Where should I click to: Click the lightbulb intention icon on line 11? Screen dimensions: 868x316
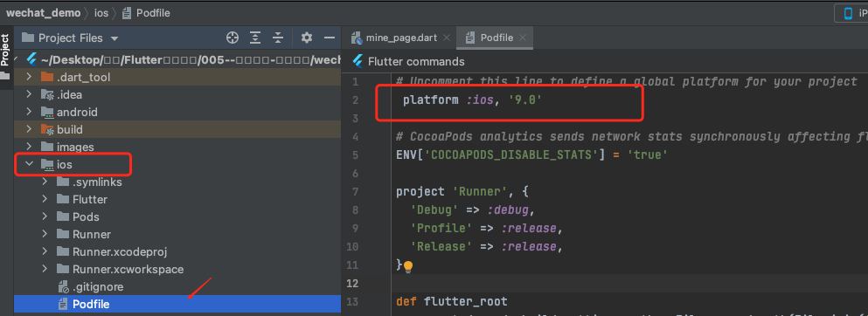(408, 267)
